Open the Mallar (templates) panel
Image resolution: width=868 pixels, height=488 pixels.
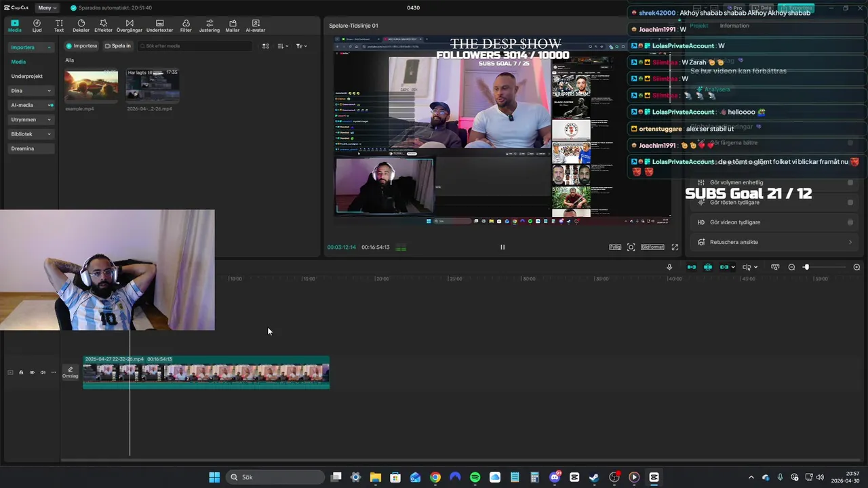pos(233,26)
